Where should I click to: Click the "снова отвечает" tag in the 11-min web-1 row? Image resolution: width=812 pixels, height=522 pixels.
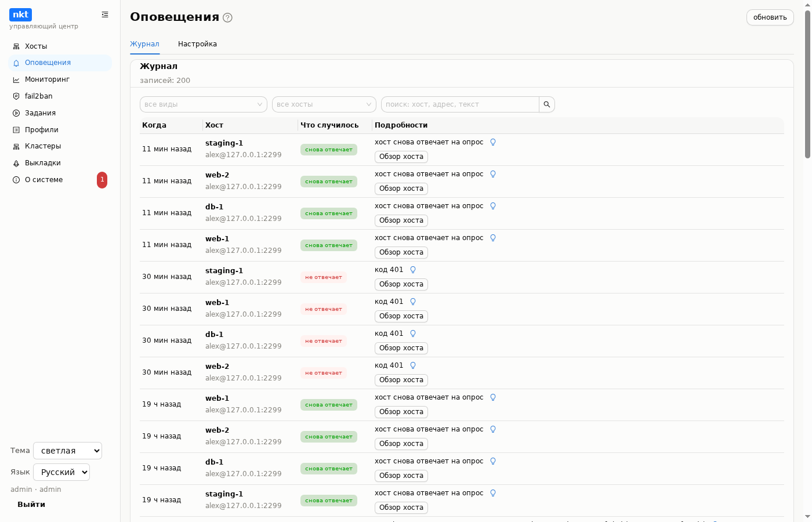[329, 245]
